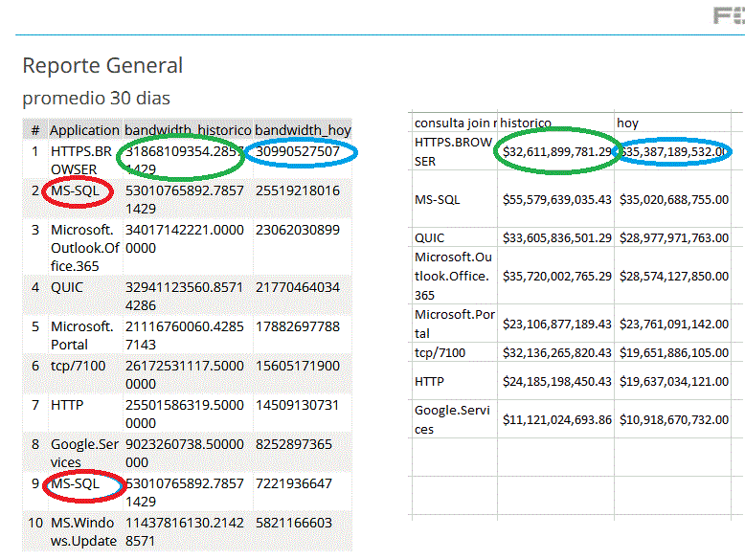Click HTTPS.BROWSER cell in the spreadsheet
Screen dimensions: 745x560
pos(453,151)
